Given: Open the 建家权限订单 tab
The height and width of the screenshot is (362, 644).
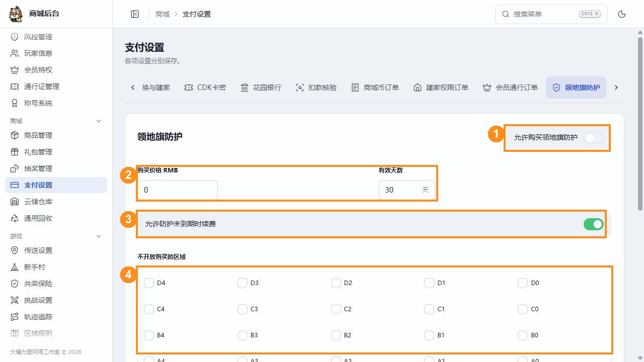Looking at the screenshot, I should [x=441, y=87].
